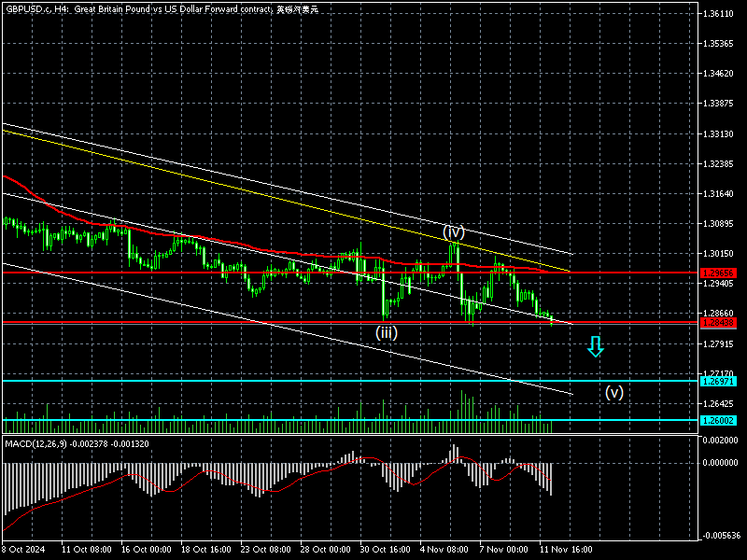747x560 pixels.
Task: Click the 1.30895 price axis label
Action: [718, 224]
